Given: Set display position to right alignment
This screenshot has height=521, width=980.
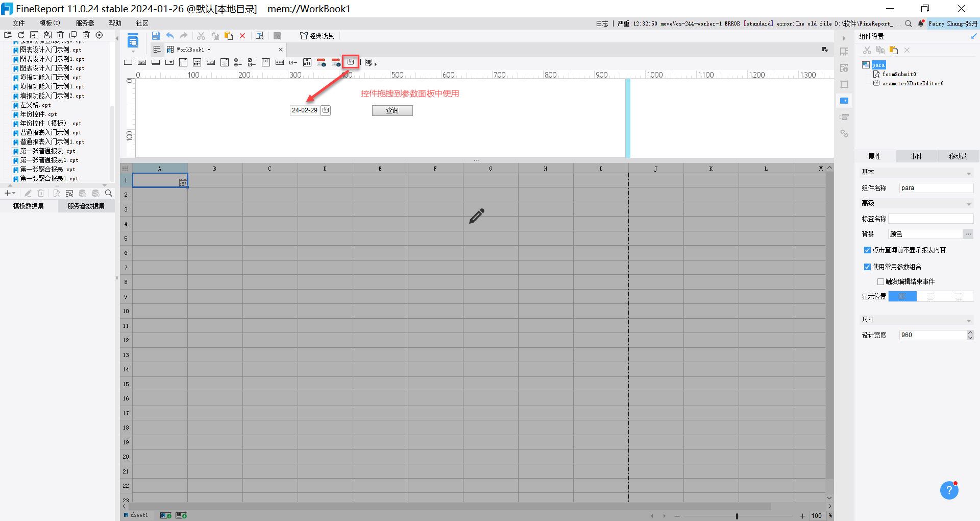Looking at the screenshot, I should [959, 297].
